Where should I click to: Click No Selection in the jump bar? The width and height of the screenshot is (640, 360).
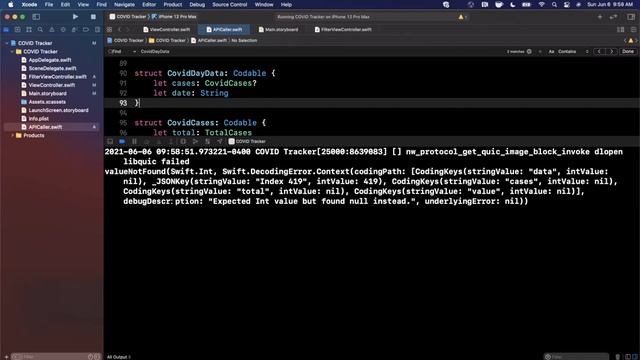(x=244, y=40)
